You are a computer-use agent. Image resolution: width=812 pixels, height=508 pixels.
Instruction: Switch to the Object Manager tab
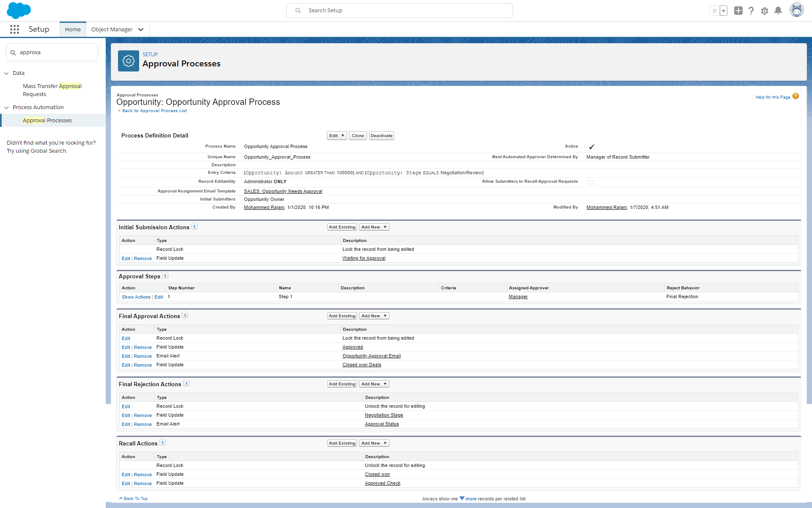coord(112,30)
